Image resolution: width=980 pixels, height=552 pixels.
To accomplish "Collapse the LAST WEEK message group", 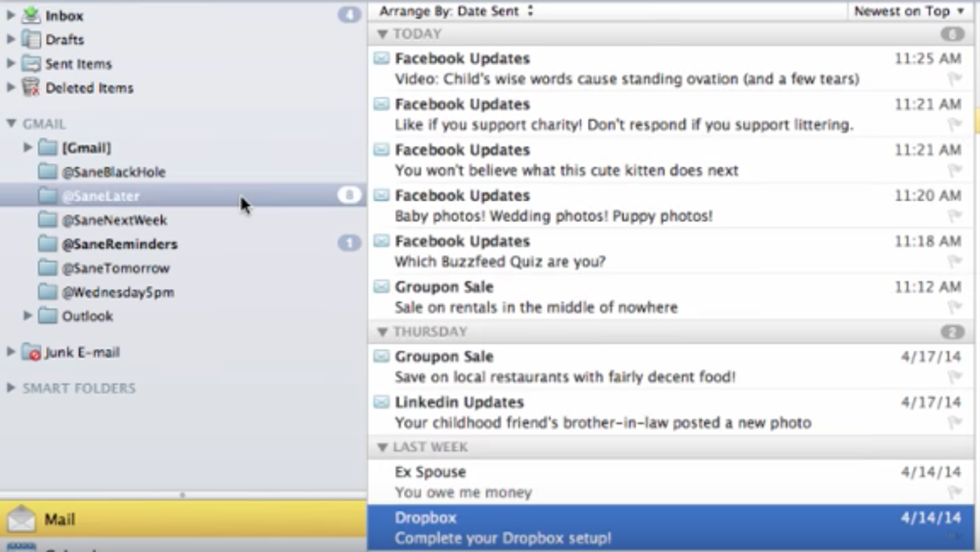I will point(382,447).
